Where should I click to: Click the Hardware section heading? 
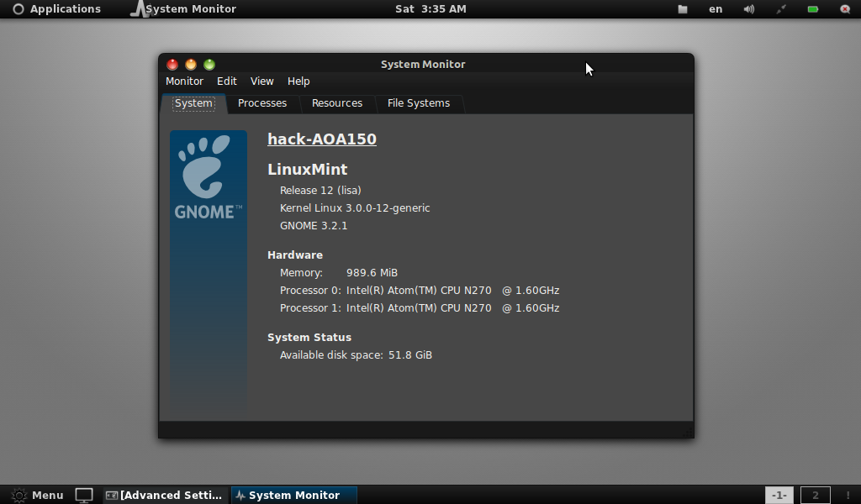295,255
